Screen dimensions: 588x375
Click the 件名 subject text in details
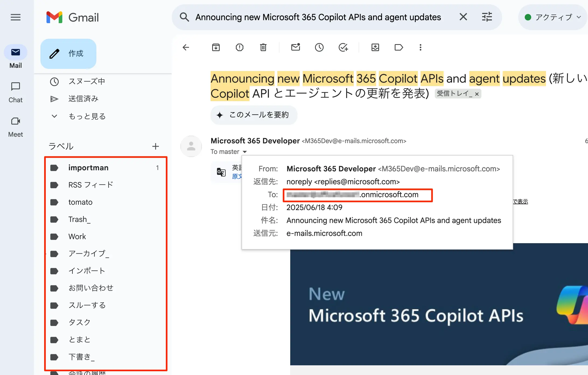pos(394,220)
